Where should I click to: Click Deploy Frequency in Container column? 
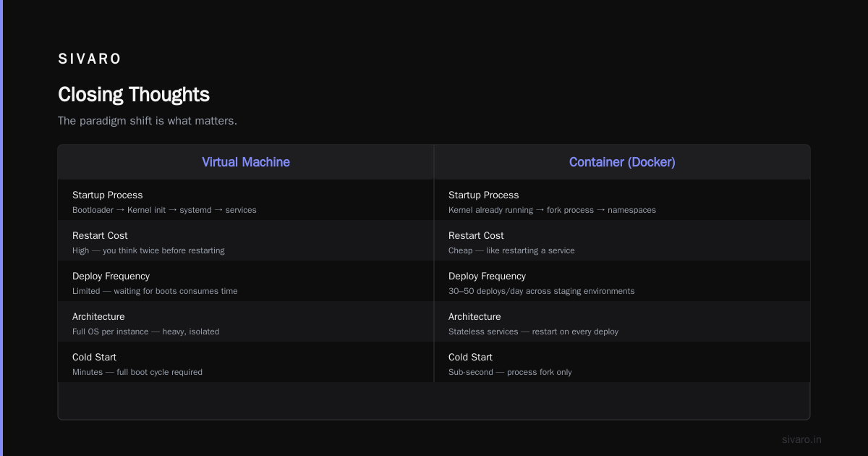pyautogui.click(x=487, y=276)
